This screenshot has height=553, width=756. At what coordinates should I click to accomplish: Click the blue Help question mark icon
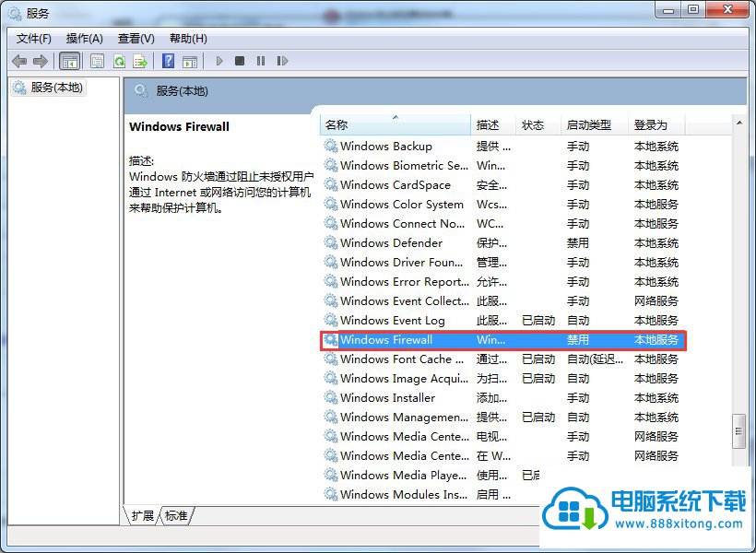pyautogui.click(x=169, y=61)
